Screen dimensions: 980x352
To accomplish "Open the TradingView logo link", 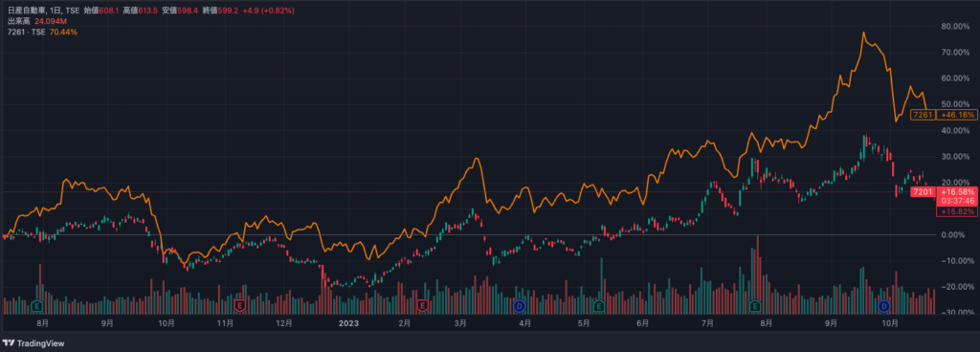I will pyautogui.click(x=33, y=343).
